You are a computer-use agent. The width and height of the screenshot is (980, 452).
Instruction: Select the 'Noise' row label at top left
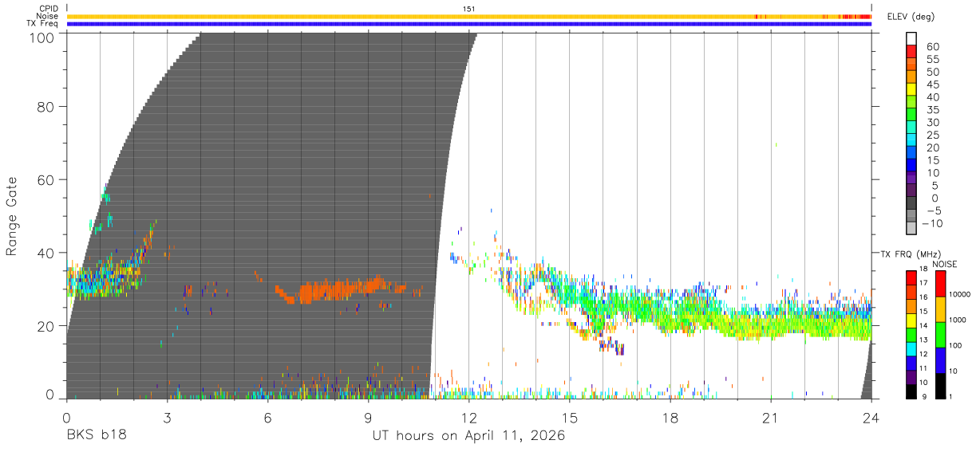(x=47, y=16)
